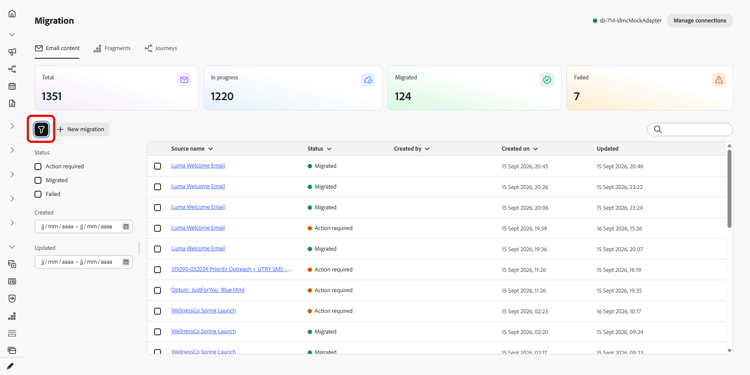Image resolution: width=750 pixels, height=375 pixels.
Task: Open the megaphone campaigns icon in sidebar
Action: (x=12, y=52)
